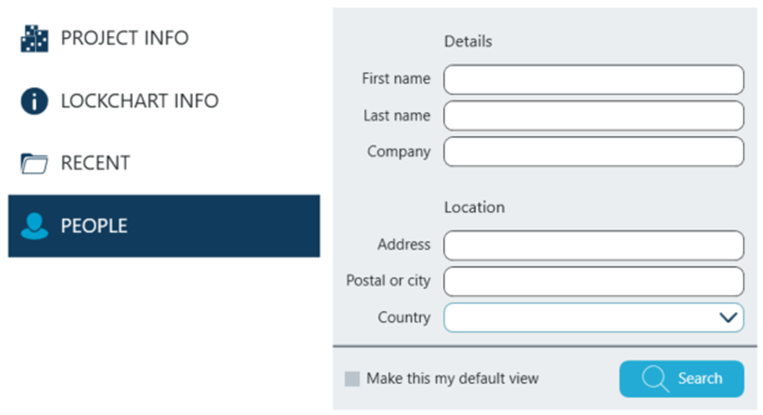Click the magnifying glass icon on Search
This screenshot has height=415, width=763.
pyautogui.click(x=655, y=379)
